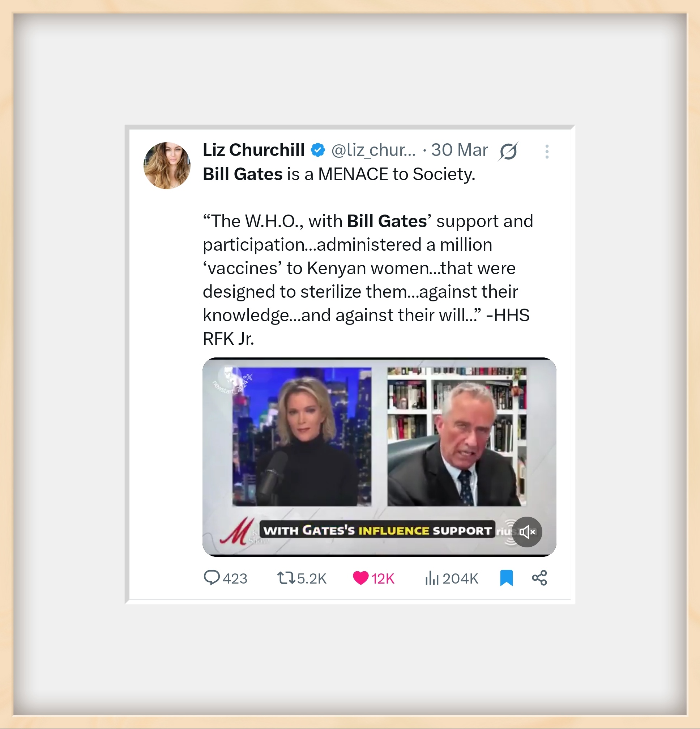Viewport: 700px width, 729px height.
Task: Click the 12K likes count
Action: [383, 579]
